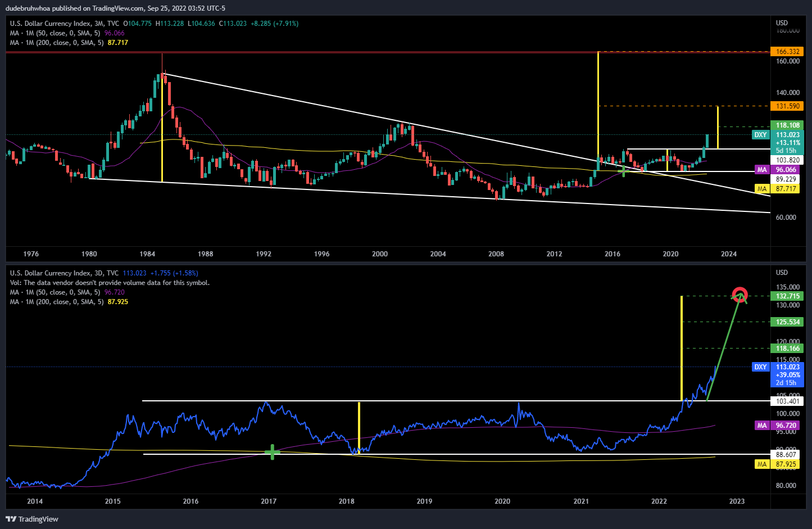This screenshot has width=812, height=529.
Task: Click the green cross marker on bottom chart
Action: click(272, 452)
